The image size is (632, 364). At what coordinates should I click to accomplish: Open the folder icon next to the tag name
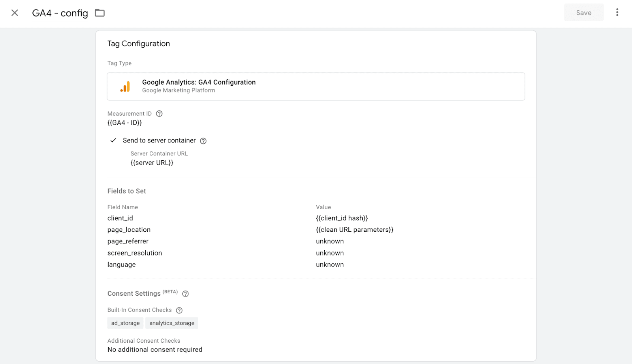(x=100, y=13)
